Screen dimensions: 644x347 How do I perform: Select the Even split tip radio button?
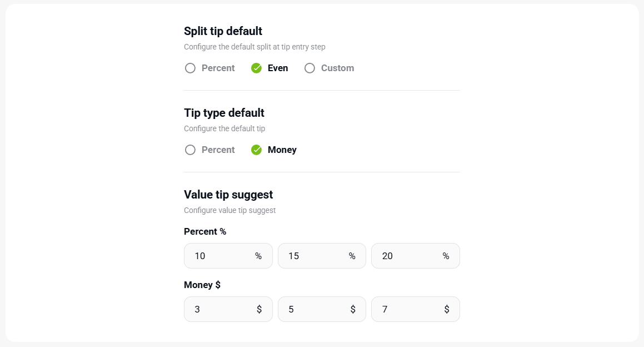[257, 68]
